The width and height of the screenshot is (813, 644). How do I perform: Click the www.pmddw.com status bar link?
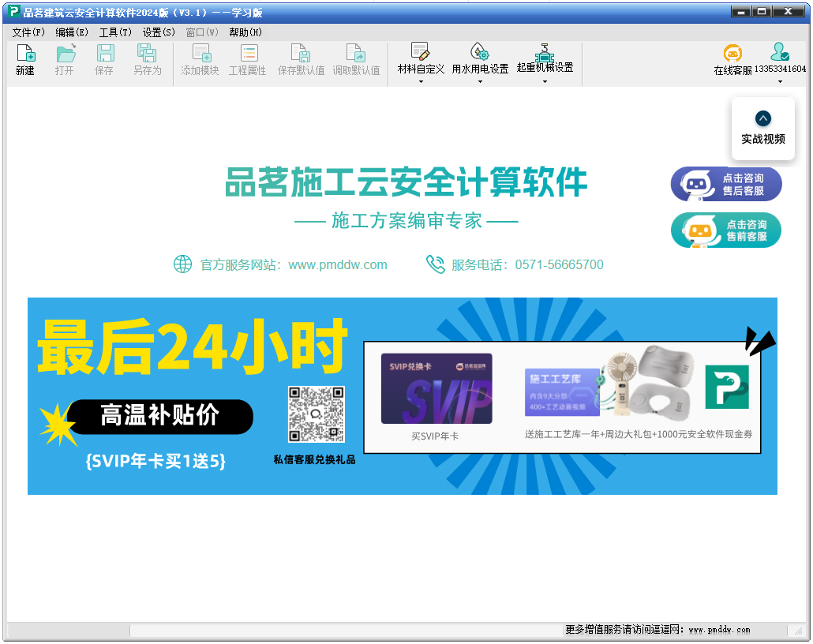tap(719, 630)
